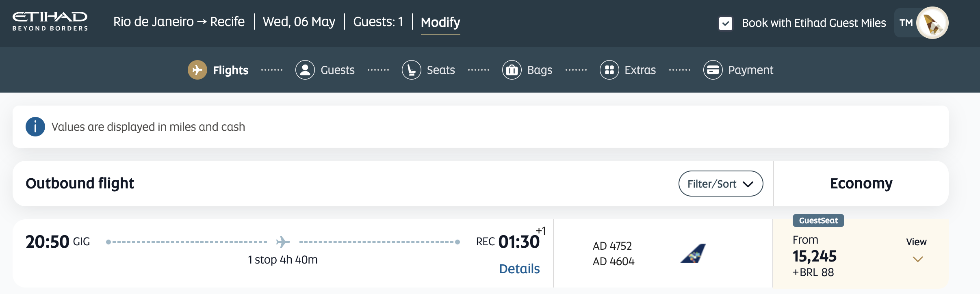Screen dimensions: 980x294
Task: Click the Guests person step icon
Action: 305,70
